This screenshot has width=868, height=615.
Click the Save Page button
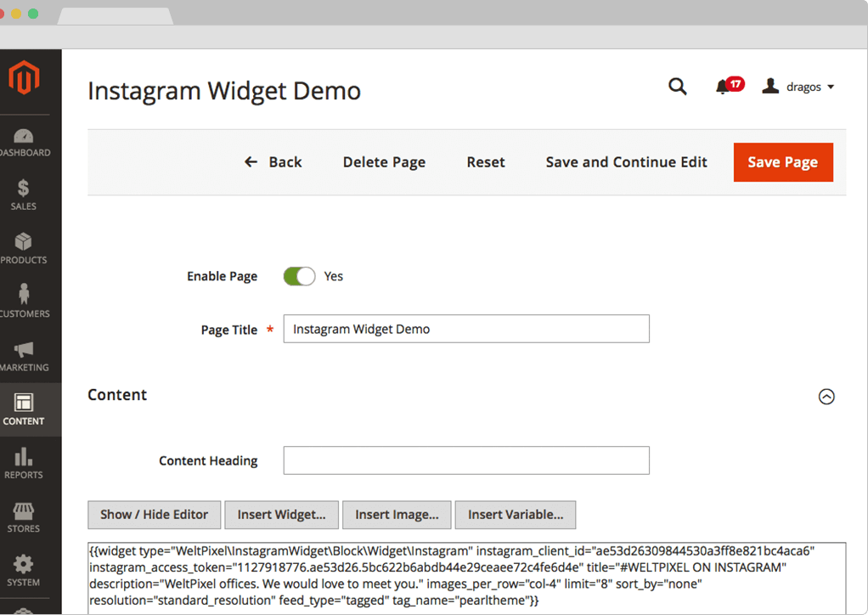[x=782, y=162]
